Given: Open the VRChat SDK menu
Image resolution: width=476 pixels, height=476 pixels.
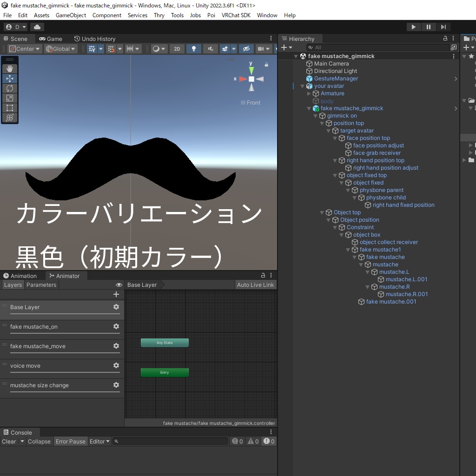Looking at the screenshot, I should pyautogui.click(x=236, y=15).
